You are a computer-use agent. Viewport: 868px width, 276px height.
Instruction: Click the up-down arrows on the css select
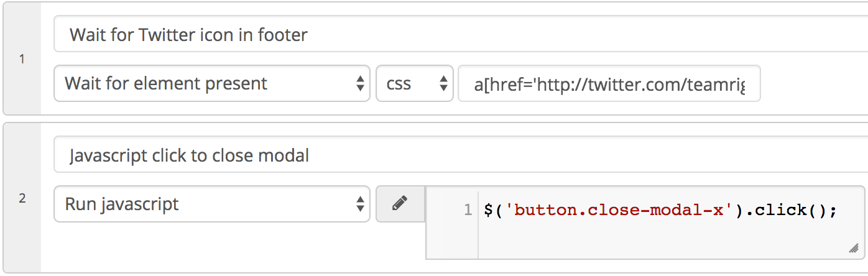[x=443, y=83]
